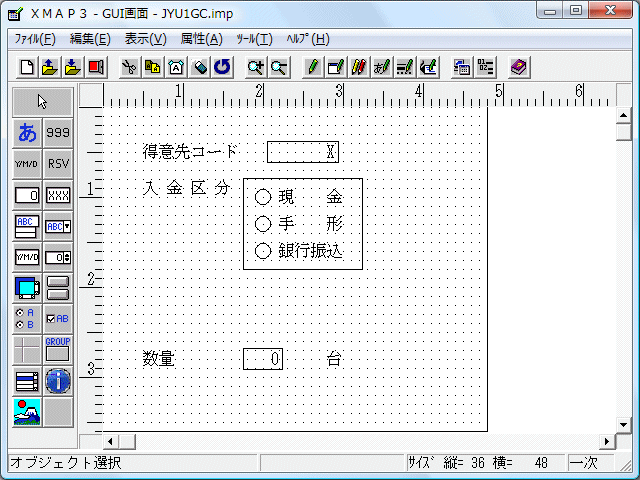
Task: Select the XXX input box tool
Action: pos(58,195)
